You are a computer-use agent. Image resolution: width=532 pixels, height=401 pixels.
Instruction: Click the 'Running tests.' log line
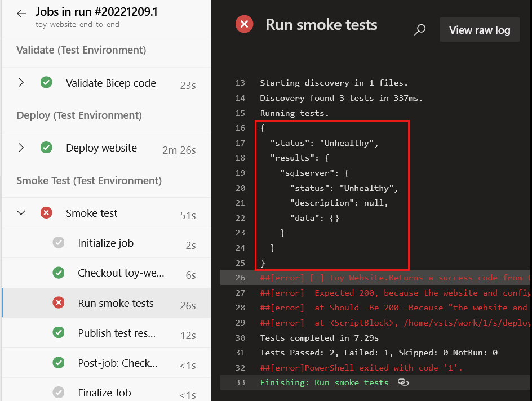click(294, 113)
